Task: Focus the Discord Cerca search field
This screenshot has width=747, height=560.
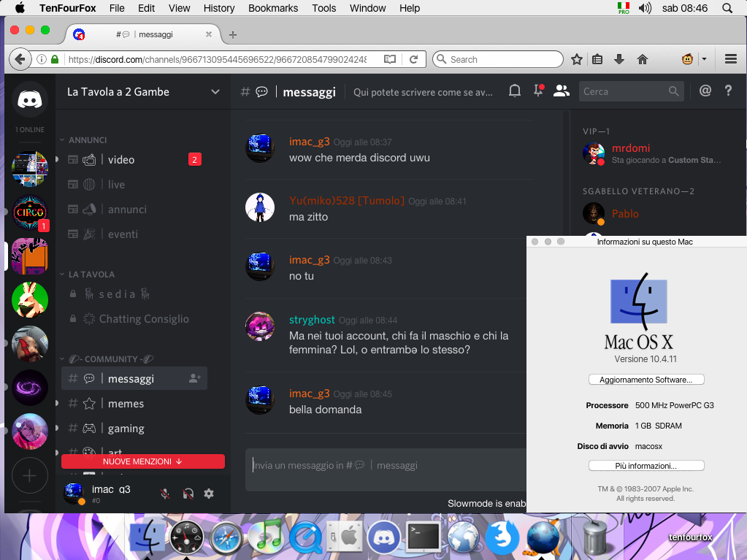Action: coord(631,91)
